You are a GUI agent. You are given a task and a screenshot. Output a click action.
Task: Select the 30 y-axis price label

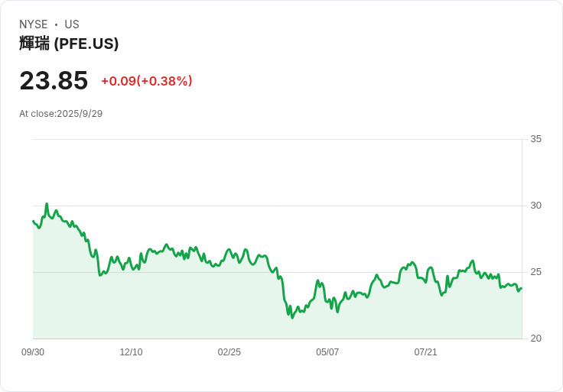tap(535, 206)
